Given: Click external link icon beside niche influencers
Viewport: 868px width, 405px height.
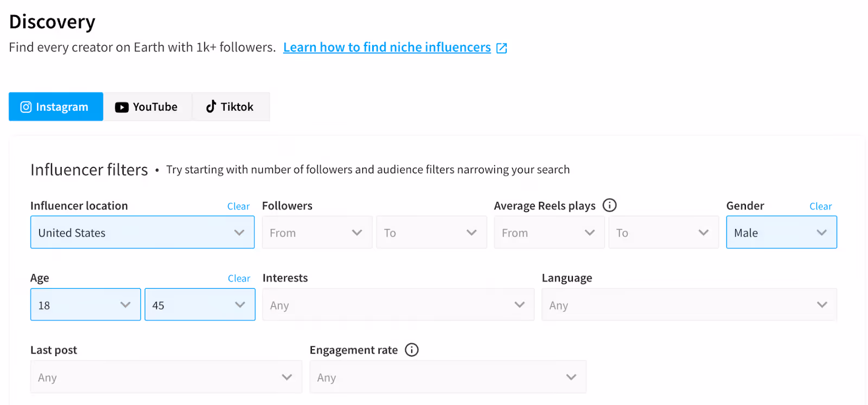Looking at the screenshot, I should (502, 48).
